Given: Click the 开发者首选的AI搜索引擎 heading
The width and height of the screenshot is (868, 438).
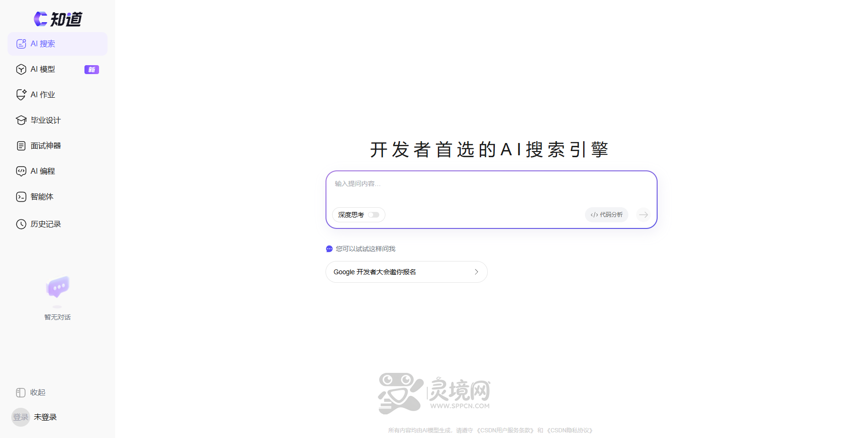Looking at the screenshot, I should pos(490,150).
